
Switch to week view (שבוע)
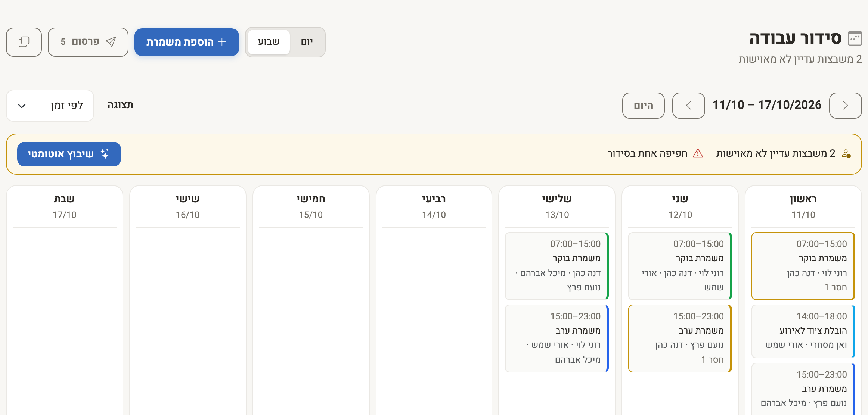(269, 42)
